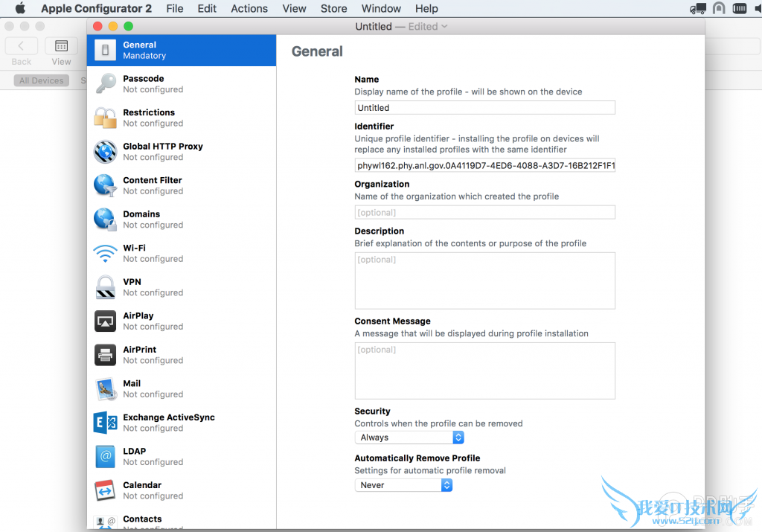Open the Exchange ActiveSync icon
Screen dimensions: 762x532
(105, 423)
